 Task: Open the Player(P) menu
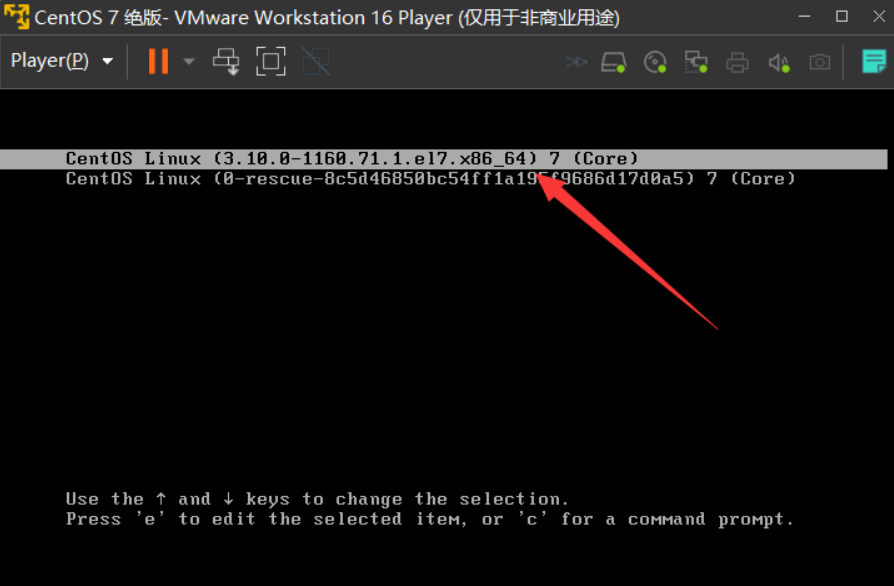62,61
